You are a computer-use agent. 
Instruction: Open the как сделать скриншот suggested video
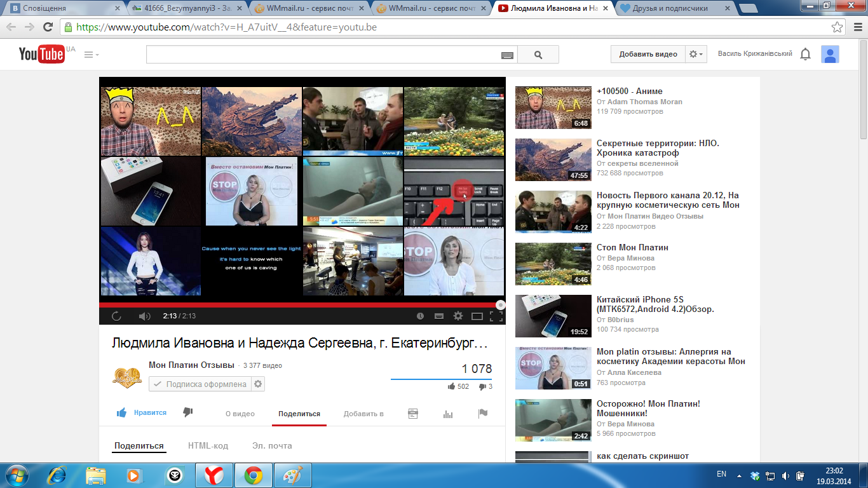(642, 456)
